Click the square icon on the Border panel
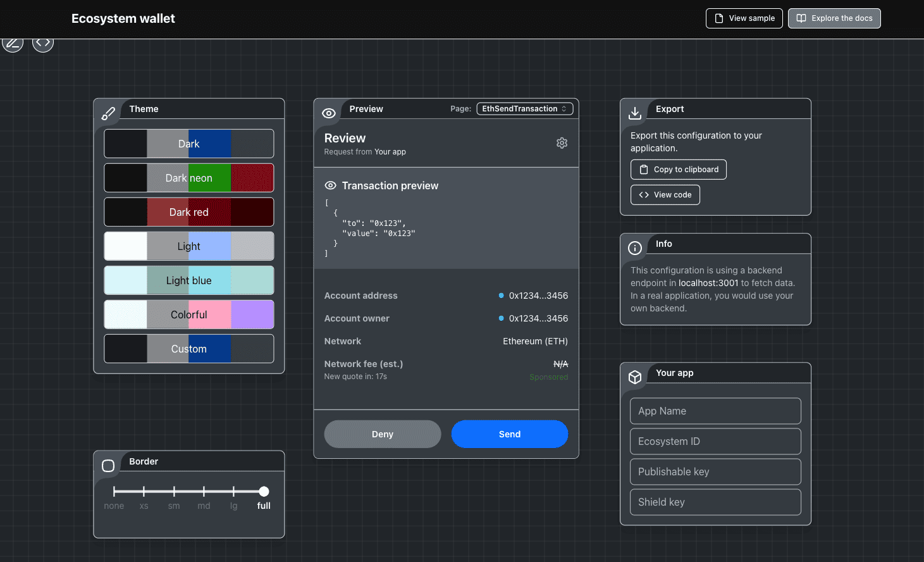The image size is (924, 562). tap(108, 465)
